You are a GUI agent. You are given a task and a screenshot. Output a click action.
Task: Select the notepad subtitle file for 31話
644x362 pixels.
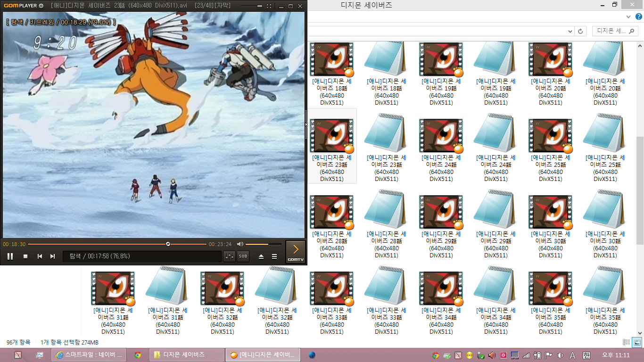[x=168, y=301]
